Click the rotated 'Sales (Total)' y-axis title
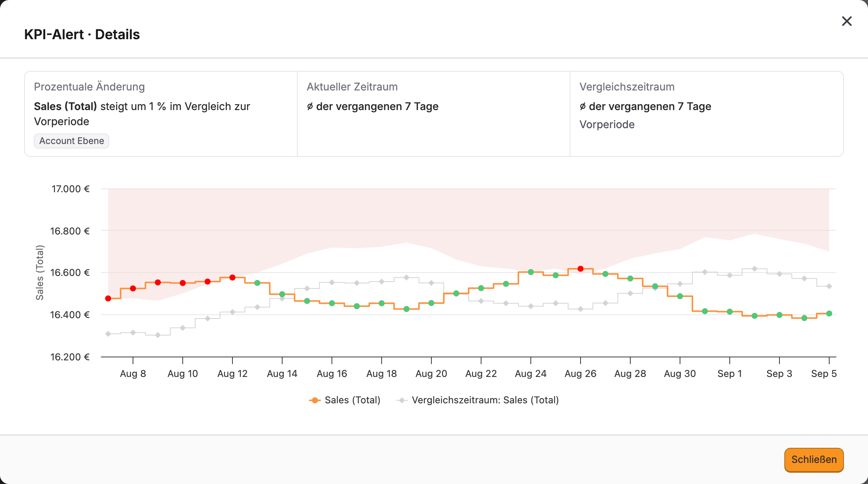Viewport: 868px width, 484px height. pyautogui.click(x=40, y=273)
